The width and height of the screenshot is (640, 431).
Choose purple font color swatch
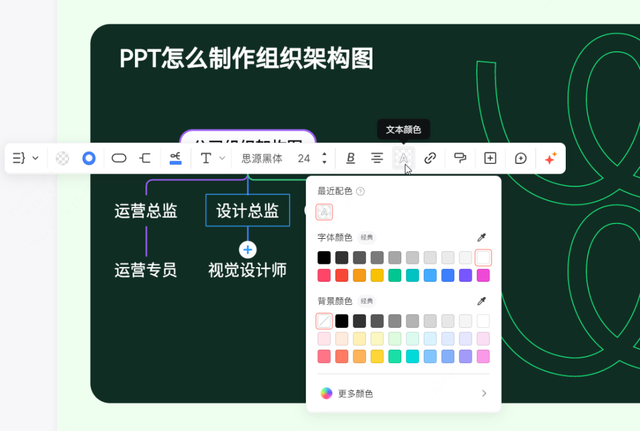(x=465, y=275)
